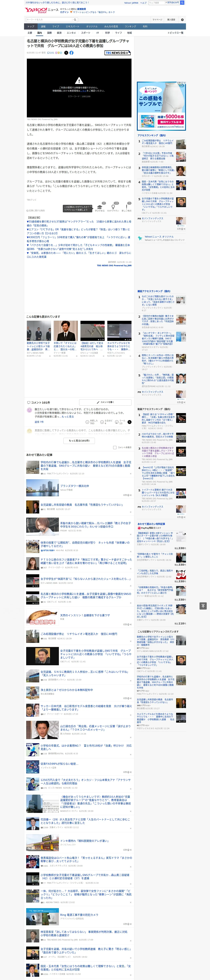The width and height of the screenshot is (210, 980).
Task: Open the スポーツ category tab
Action: pyautogui.click(x=86, y=33)
